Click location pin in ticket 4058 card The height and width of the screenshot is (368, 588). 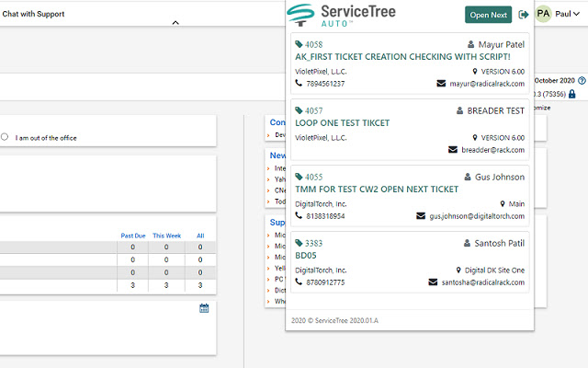coord(475,71)
